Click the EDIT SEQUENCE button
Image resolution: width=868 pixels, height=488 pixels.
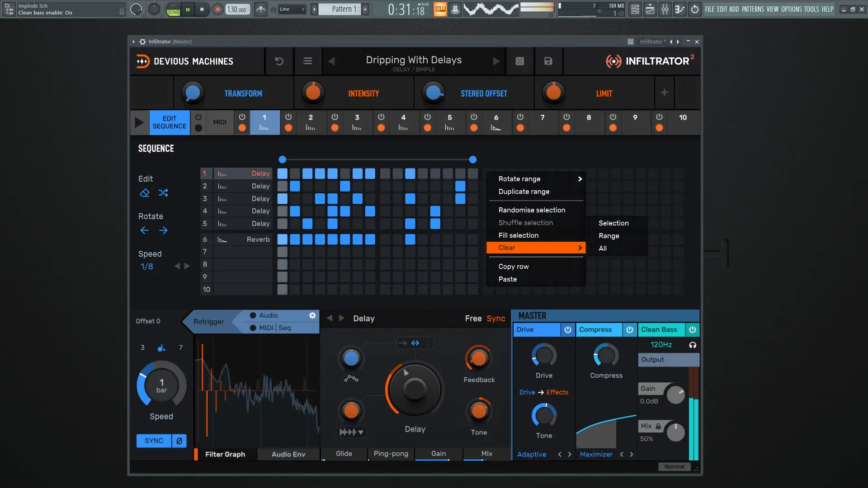(170, 122)
